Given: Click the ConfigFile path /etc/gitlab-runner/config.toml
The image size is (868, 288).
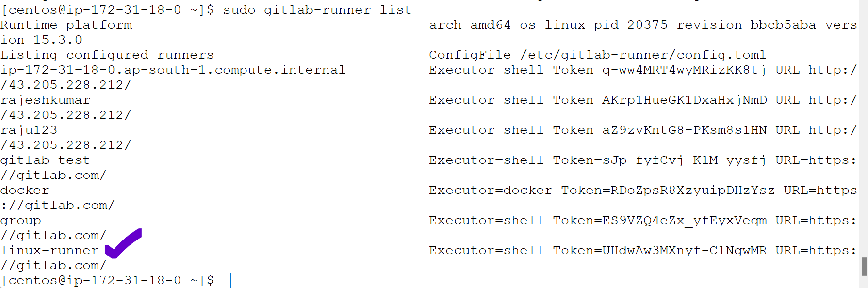Looking at the screenshot, I should coord(597,55).
